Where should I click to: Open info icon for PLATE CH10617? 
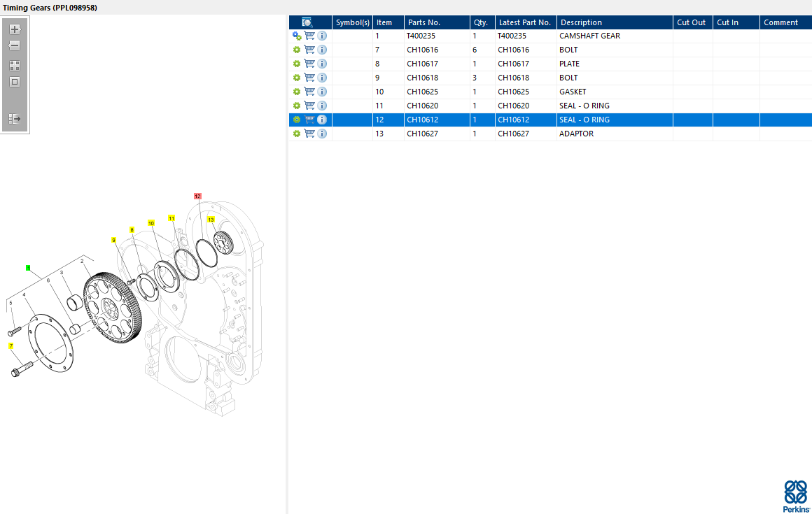[x=322, y=64]
